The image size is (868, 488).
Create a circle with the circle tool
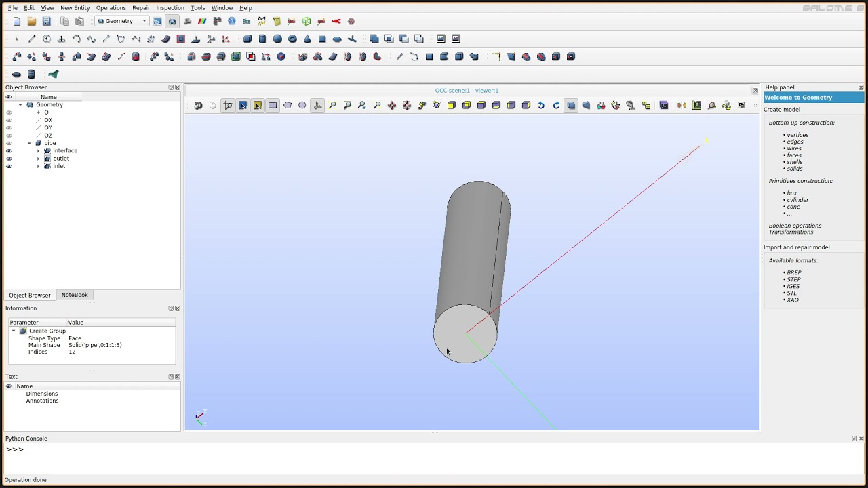point(47,39)
